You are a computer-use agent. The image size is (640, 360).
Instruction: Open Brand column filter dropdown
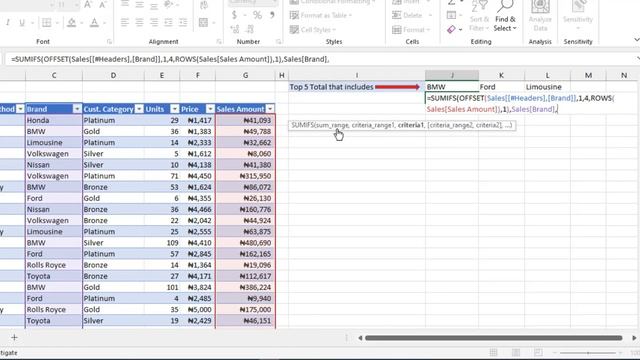click(x=77, y=109)
